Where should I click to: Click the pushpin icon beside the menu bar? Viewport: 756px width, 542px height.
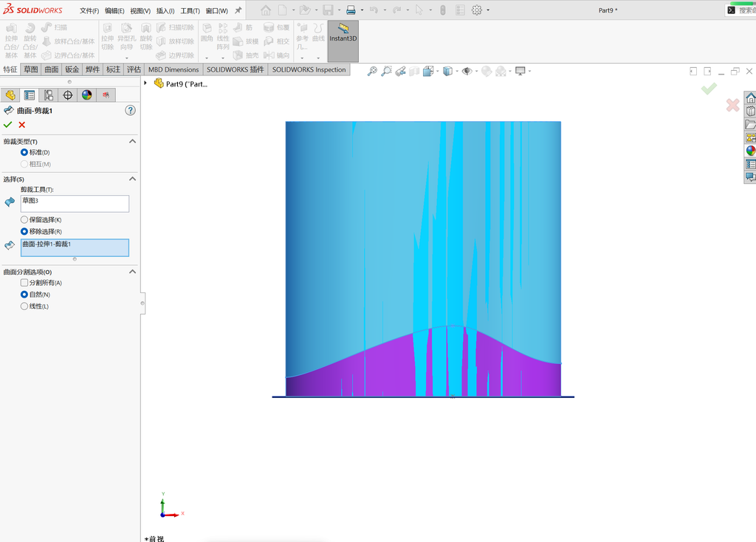point(238,10)
